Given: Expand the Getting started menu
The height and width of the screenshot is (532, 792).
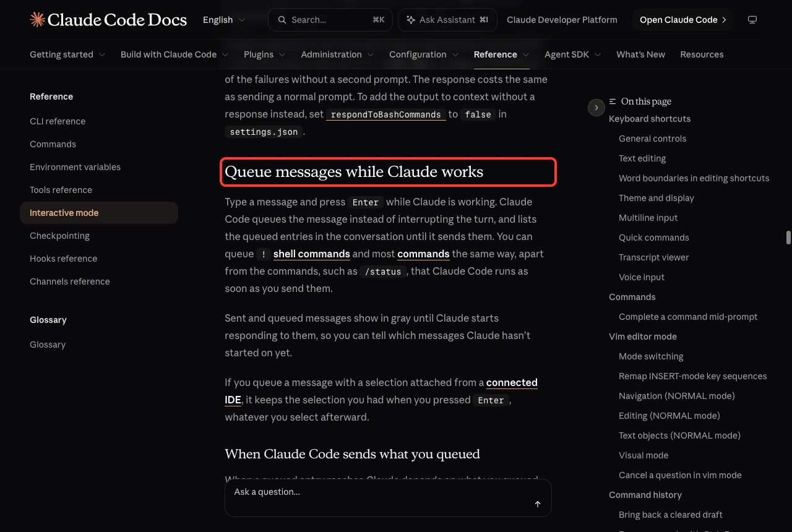Looking at the screenshot, I should [67, 54].
